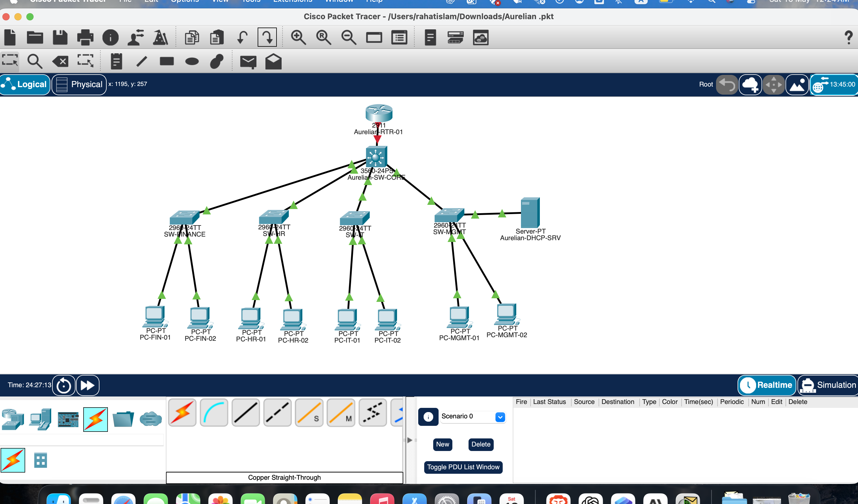Open a file with the folder icon
858x504 pixels.
35,37
